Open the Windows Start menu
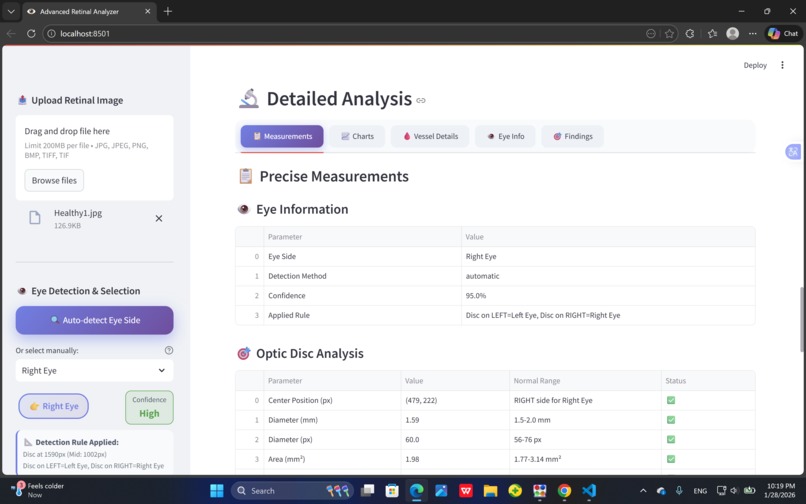 [217, 491]
